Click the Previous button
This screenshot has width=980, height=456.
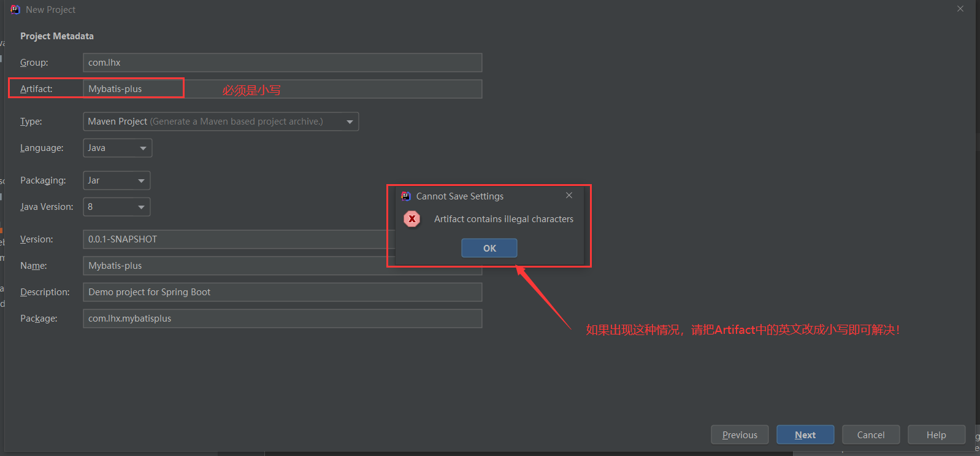740,435
